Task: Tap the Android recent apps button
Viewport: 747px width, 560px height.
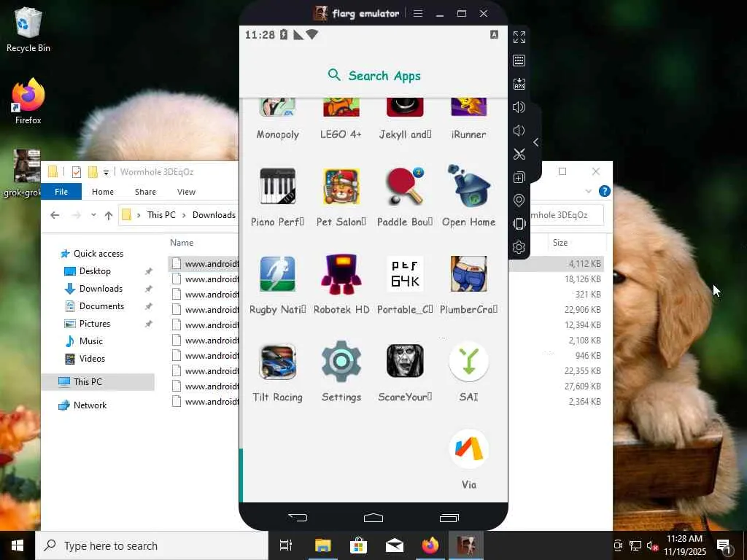Action: 449,517
